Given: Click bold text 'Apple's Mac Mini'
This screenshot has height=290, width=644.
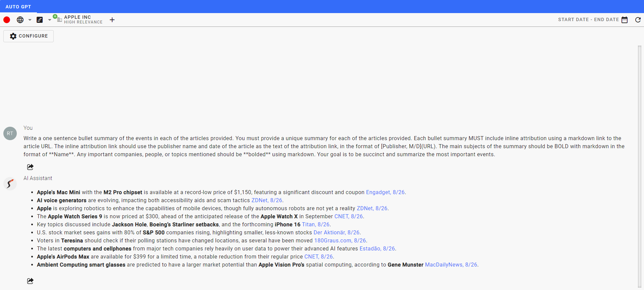Looking at the screenshot, I should pos(58,192).
